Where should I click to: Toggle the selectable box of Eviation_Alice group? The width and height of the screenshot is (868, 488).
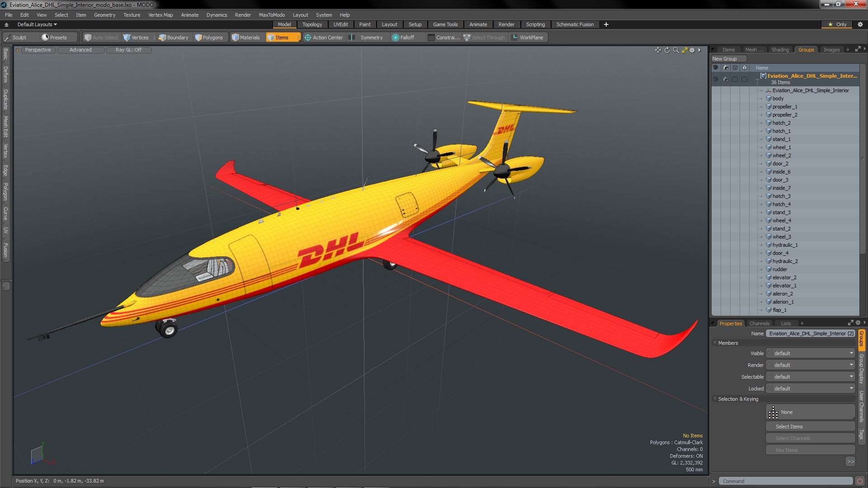click(735, 79)
